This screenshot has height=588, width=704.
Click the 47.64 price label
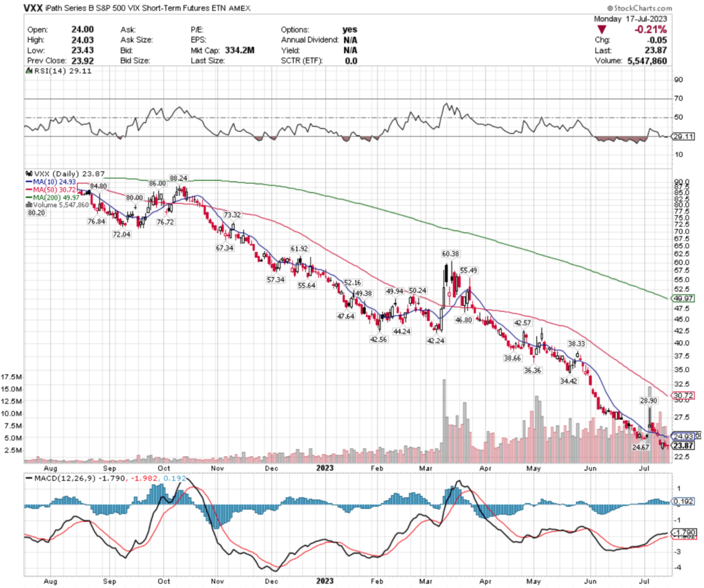346,316
